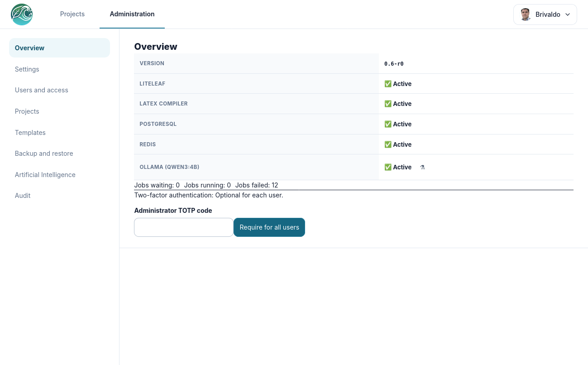Click the flask icon beside Ollama status
The height and width of the screenshot is (365, 588).
[422, 167]
